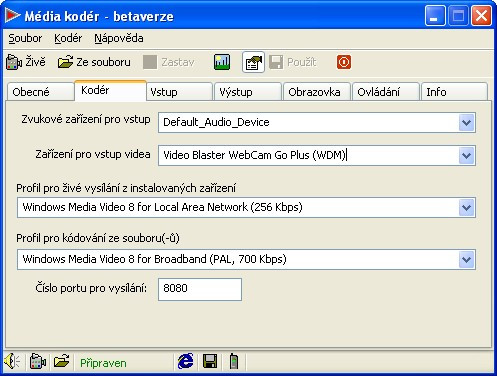Switch to the Výstup tab

(x=248, y=92)
